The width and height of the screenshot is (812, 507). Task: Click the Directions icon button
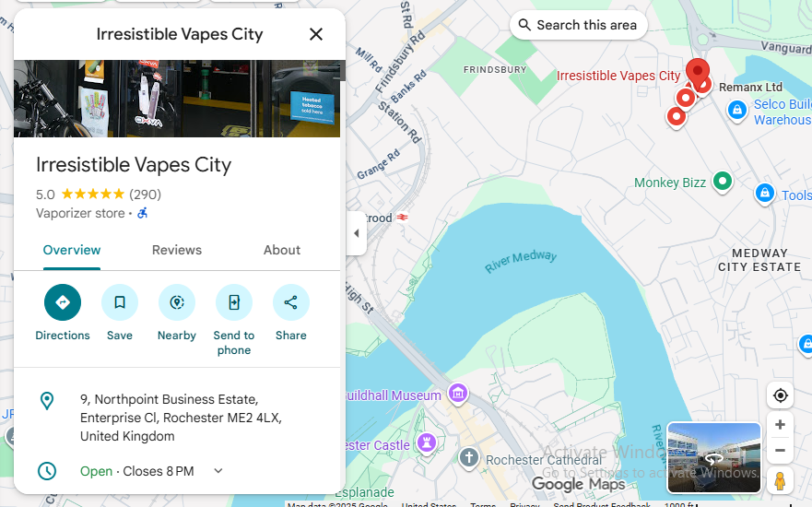63,302
